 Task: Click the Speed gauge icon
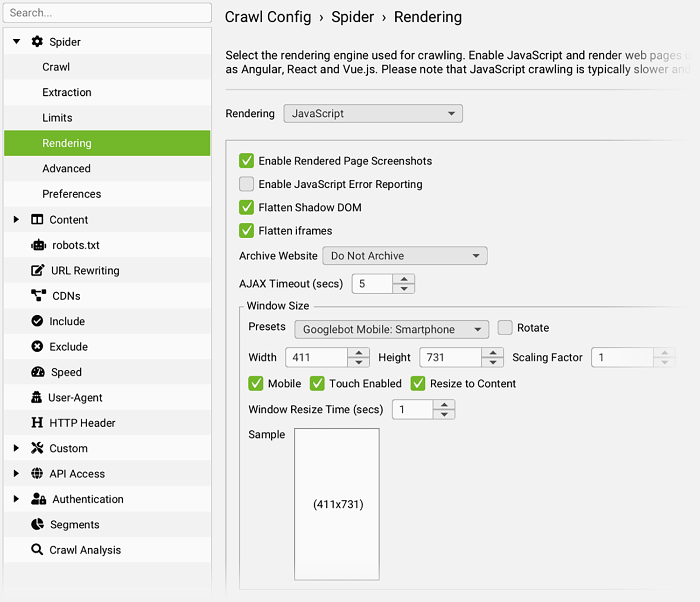coord(38,372)
